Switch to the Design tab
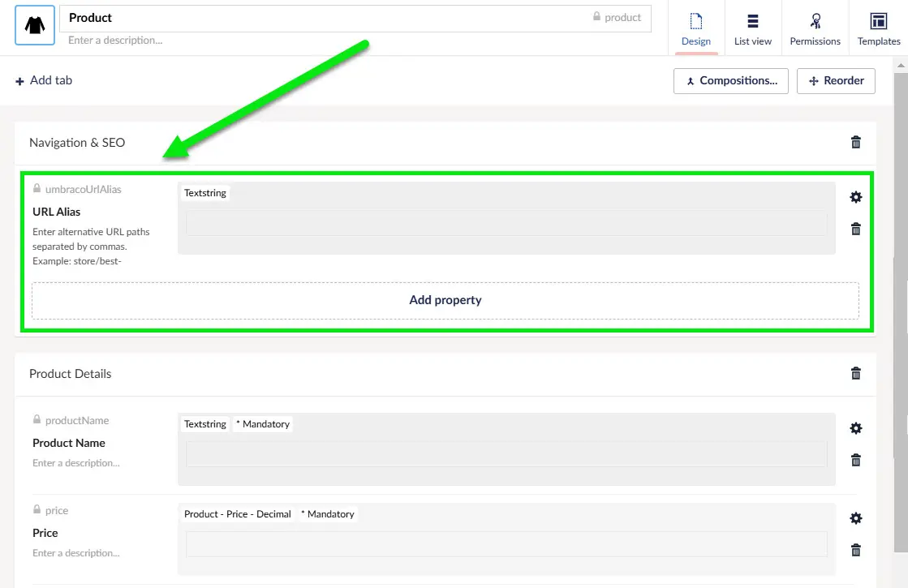The width and height of the screenshot is (908, 588). [696, 28]
